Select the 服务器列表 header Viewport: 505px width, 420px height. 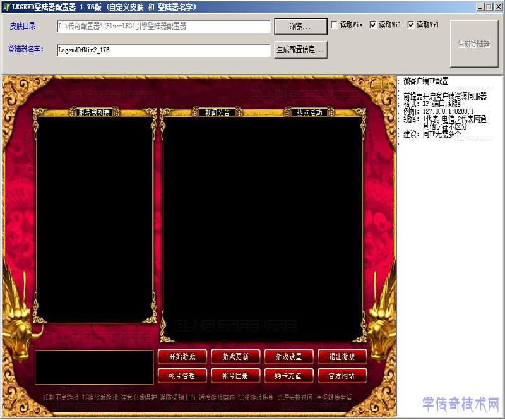coord(95,113)
